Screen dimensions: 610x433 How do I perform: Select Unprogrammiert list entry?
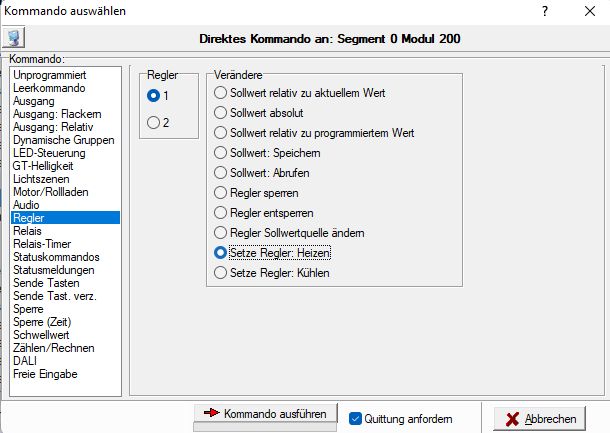coord(51,75)
